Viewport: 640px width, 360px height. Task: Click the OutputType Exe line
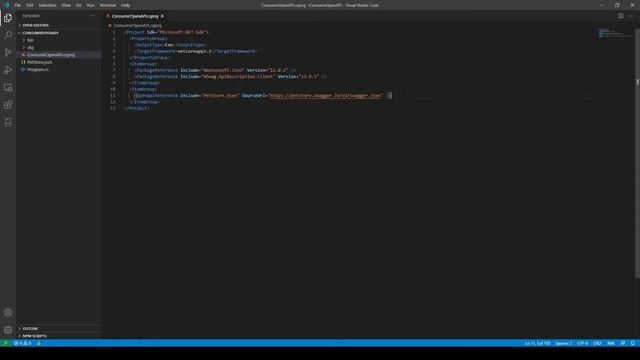tap(170, 45)
